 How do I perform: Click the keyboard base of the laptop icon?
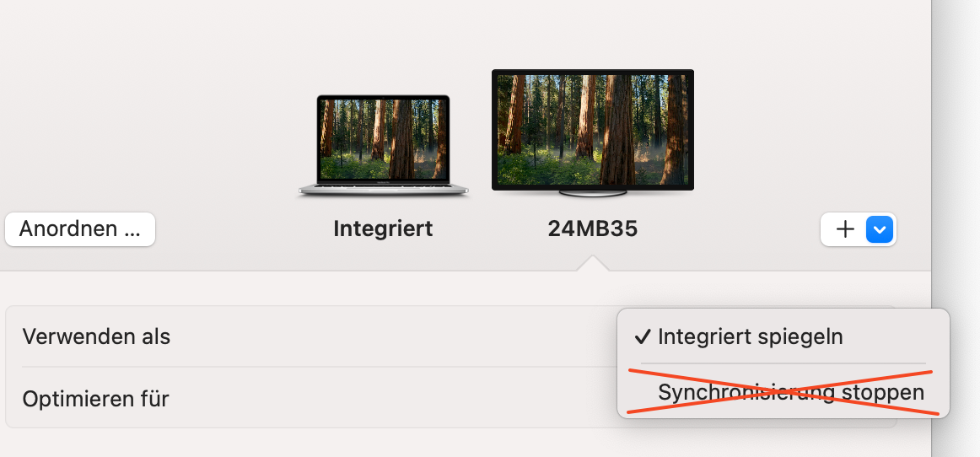pyautogui.click(x=383, y=189)
